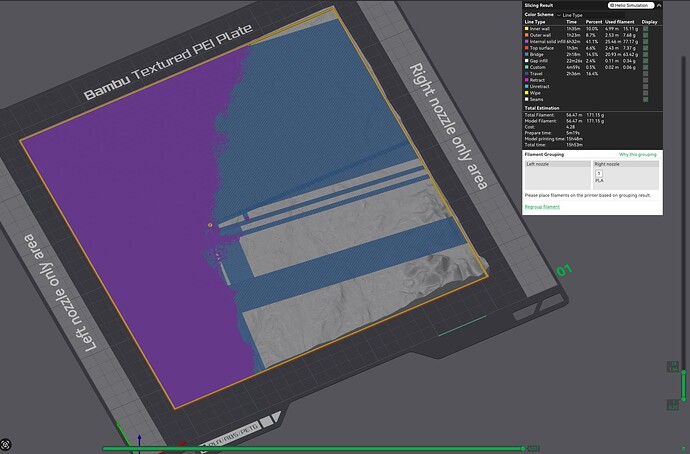Image resolution: width=690 pixels, height=454 pixels.
Task: Toggle display of Gap infill lines
Action: tap(646, 61)
